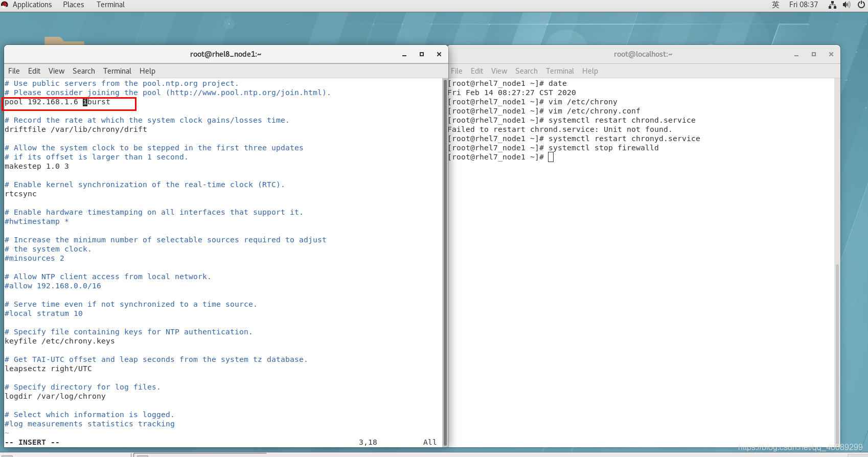Viewport: 868px width, 457px height.
Task: Open Terminal menu in rhel8_node1 window
Action: [x=117, y=71]
